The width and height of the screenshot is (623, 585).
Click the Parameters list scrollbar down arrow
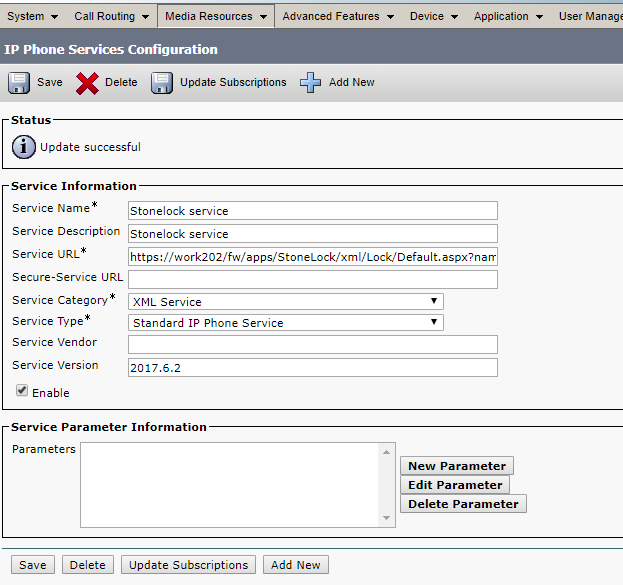[x=387, y=517]
